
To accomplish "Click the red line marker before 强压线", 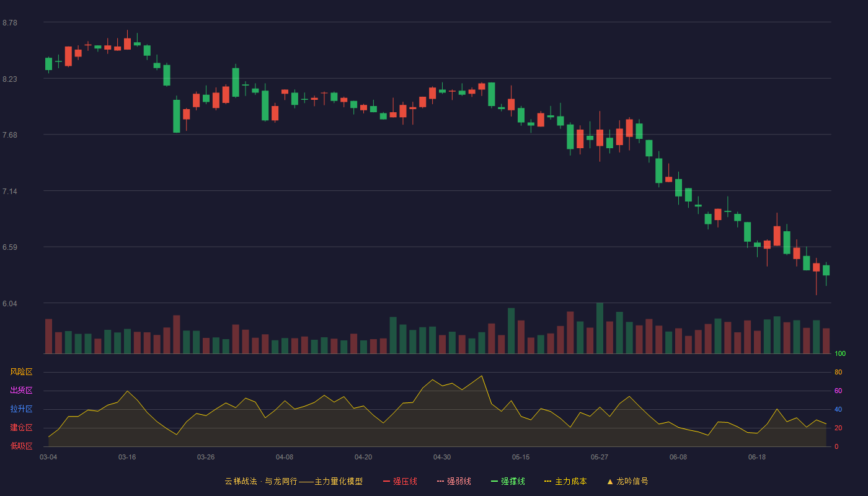I will 386,481.
